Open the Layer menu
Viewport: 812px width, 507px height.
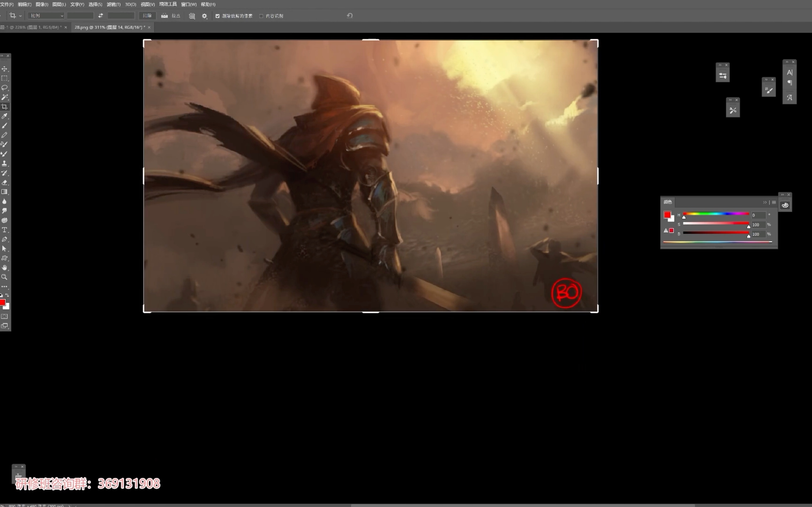coord(59,4)
